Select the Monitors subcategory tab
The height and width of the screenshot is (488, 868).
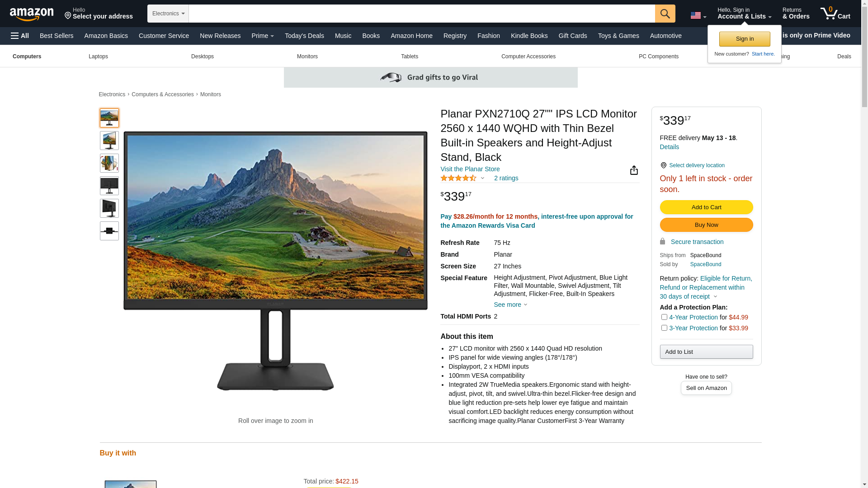(x=307, y=56)
